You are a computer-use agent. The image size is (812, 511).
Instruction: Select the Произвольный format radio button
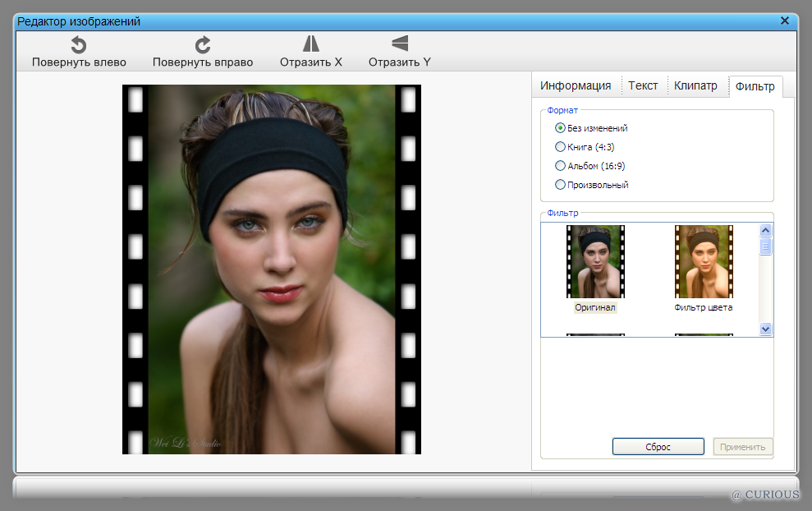[x=561, y=185]
